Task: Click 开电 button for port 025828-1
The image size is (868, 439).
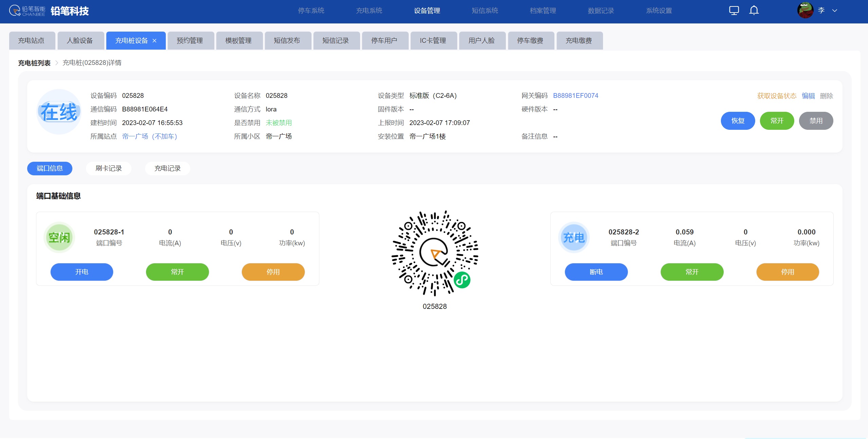Action: [x=82, y=272]
